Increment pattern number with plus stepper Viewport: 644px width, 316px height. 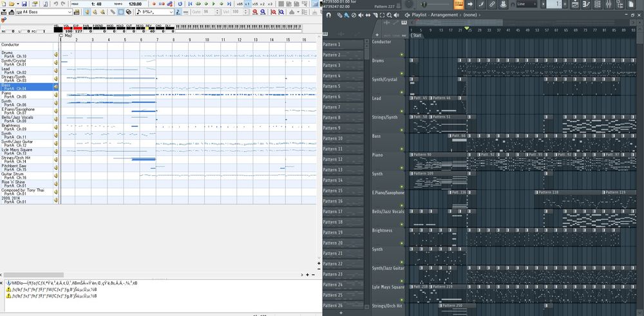(x=565, y=4)
